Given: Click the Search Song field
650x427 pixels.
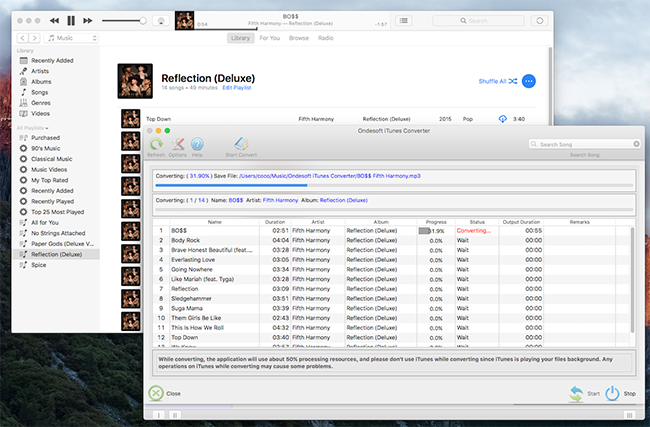Looking at the screenshot, I should point(585,144).
